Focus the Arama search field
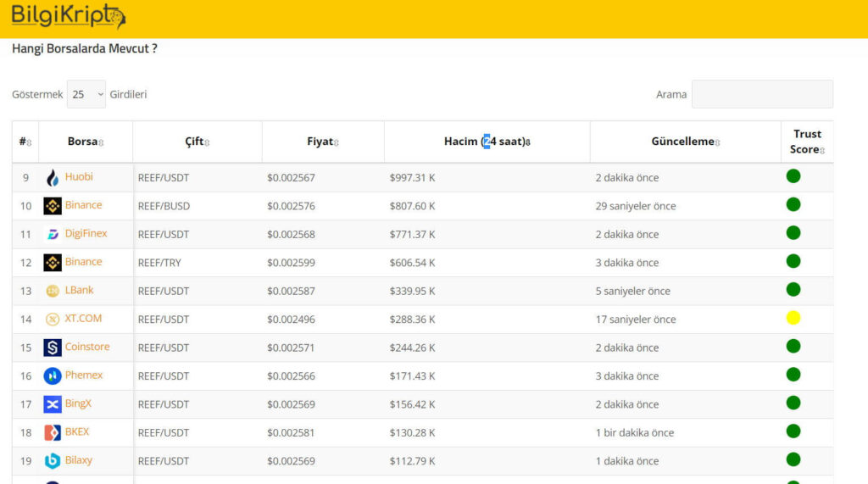This screenshot has width=868, height=484. coord(762,94)
